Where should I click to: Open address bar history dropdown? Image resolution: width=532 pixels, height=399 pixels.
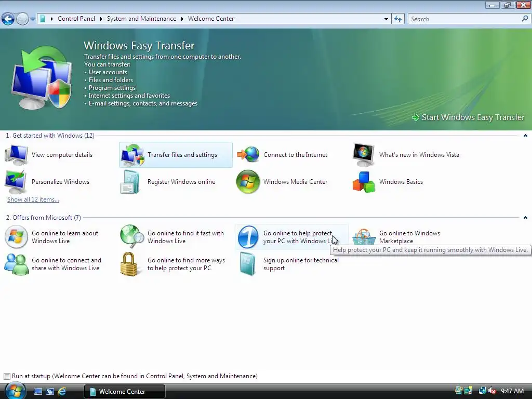(x=386, y=19)
